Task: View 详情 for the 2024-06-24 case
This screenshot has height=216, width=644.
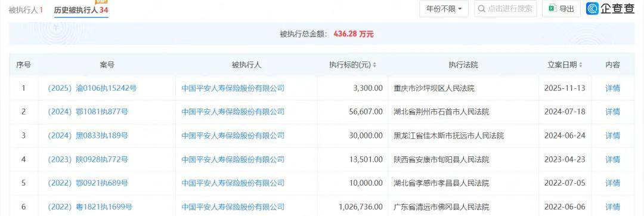Action: click(613, 135)
